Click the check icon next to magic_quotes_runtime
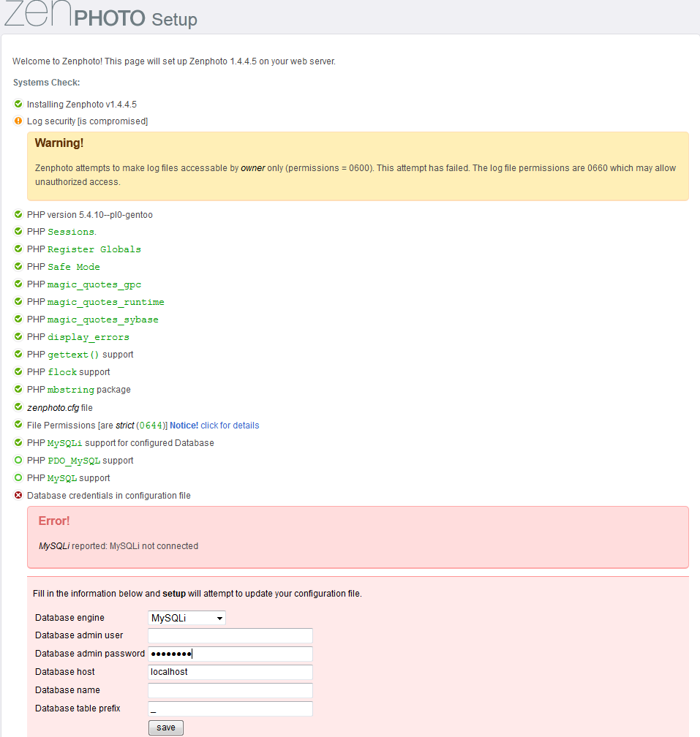This screenshot has width=700, height=737. [18, 301]
